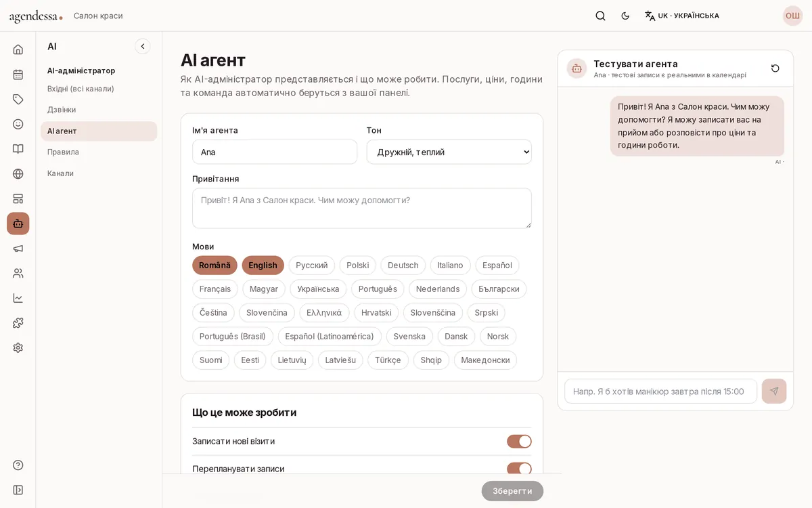Select the highlighted AI robot sidebar icon
This screenshot has width=812, height=508.
tap(18, 224)
